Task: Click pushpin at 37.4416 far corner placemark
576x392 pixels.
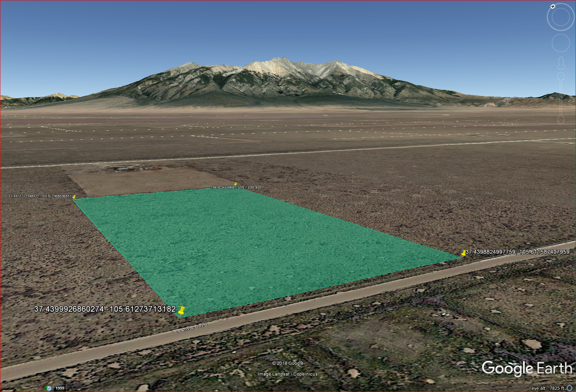Action: pyautogui.click(x=235, y=184)
